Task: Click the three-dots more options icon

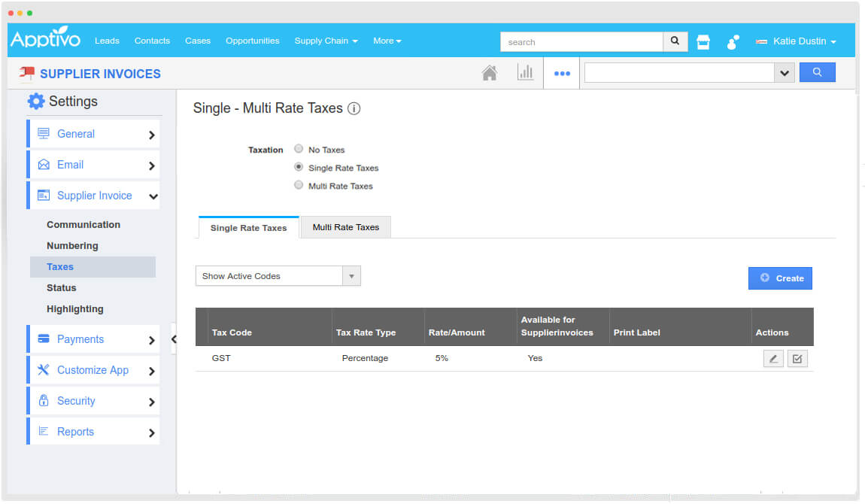Action: click(x=562, y=74)
